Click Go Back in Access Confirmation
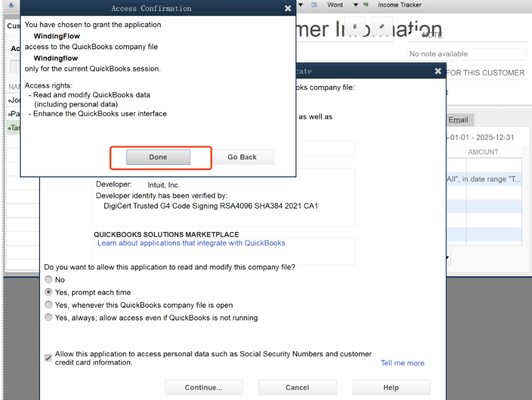 242,157
